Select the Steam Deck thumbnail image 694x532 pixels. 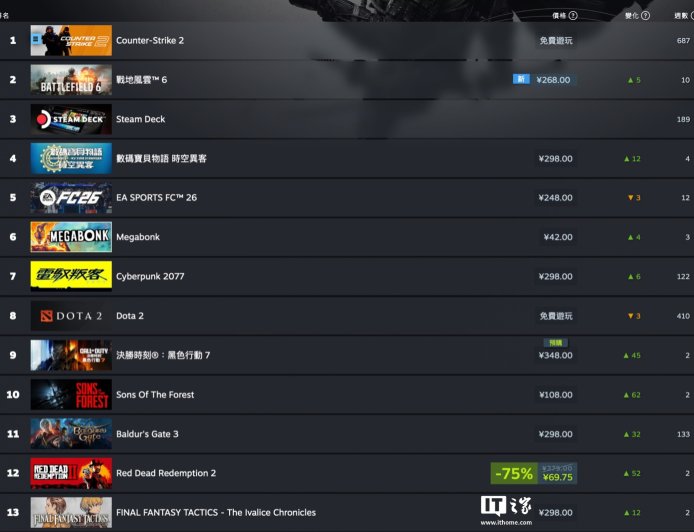[x=71, y=119]
